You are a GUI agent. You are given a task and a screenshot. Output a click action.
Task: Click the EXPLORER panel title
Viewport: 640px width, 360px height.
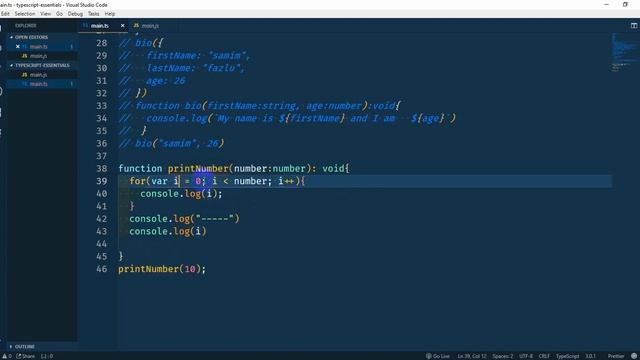point(25,26)
